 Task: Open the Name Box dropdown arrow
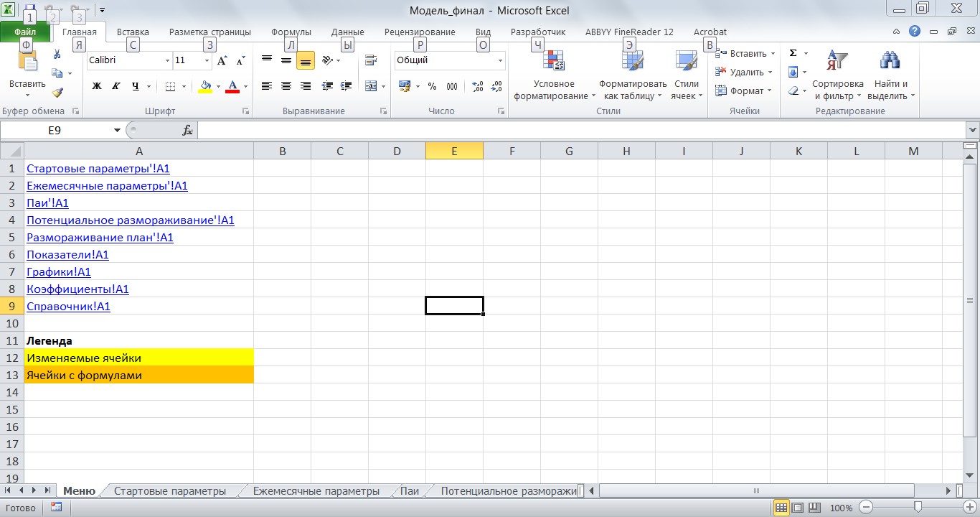(x=118, y=130)
